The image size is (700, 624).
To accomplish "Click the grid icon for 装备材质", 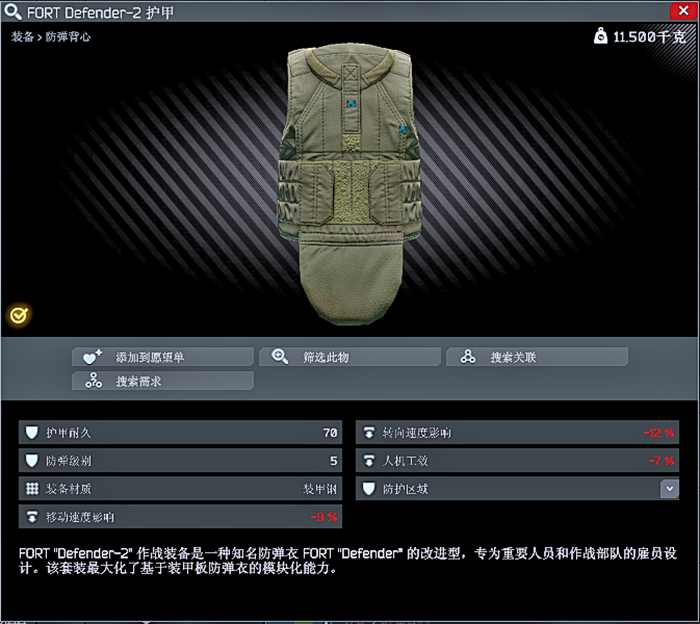I will click(32, 489).
